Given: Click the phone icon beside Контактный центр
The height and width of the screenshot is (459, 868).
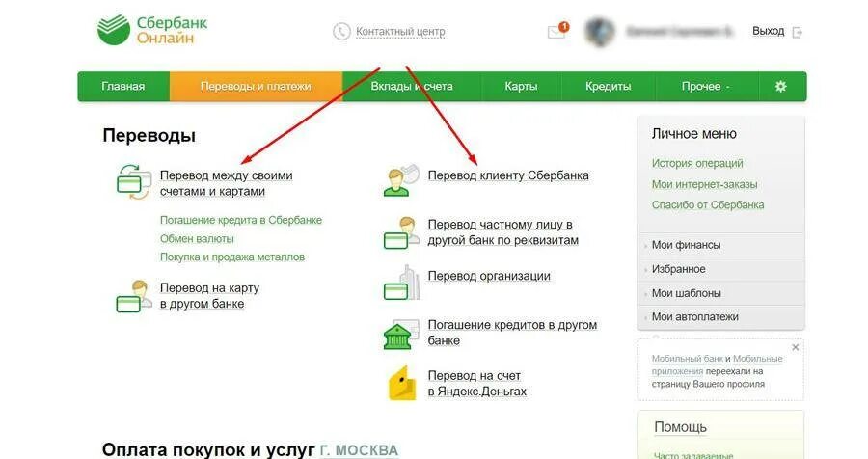Looking at the screenshot, I should click(x=341, y=32).
